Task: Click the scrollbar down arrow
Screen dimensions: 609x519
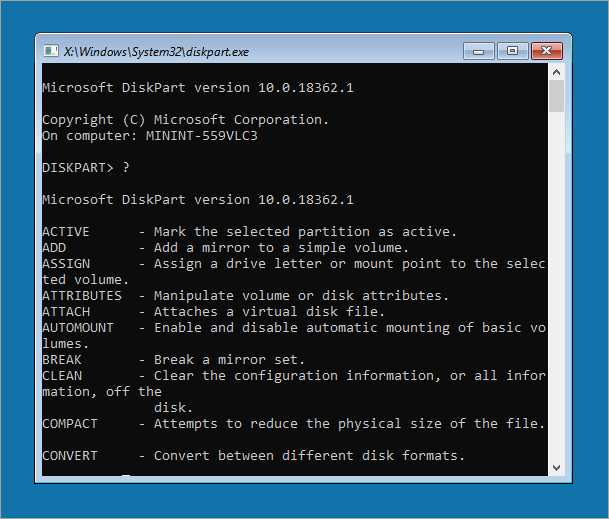Action: point(556,467)
